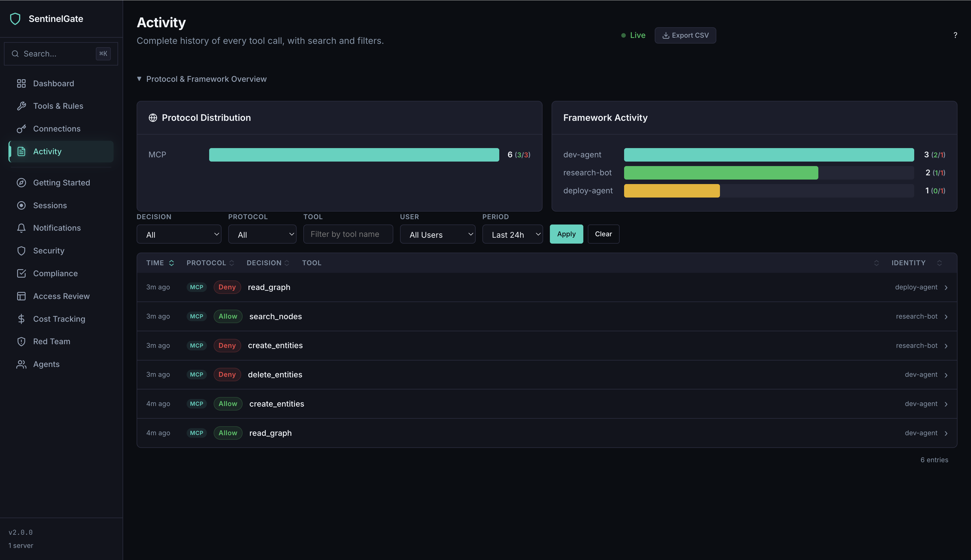Click the Red Team shield-alert icon
The width and height of the screenshot is (971, 560).
tap(21, 342)
